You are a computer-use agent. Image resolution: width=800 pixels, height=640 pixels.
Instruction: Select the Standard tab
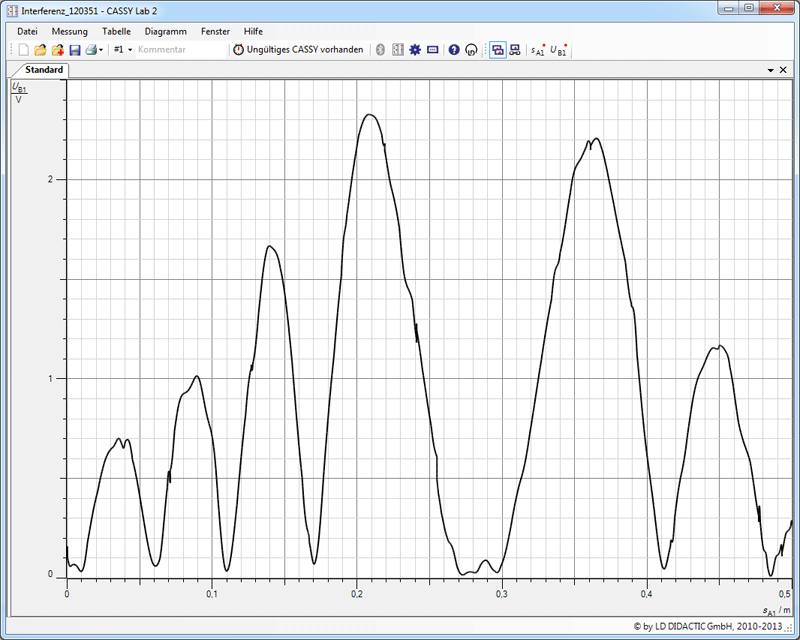44,70
